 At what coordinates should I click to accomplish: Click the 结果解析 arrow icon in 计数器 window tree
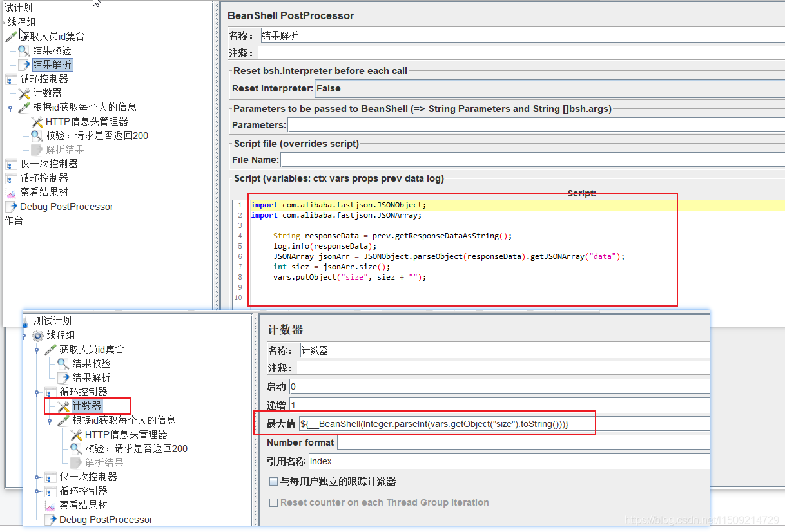63,377
